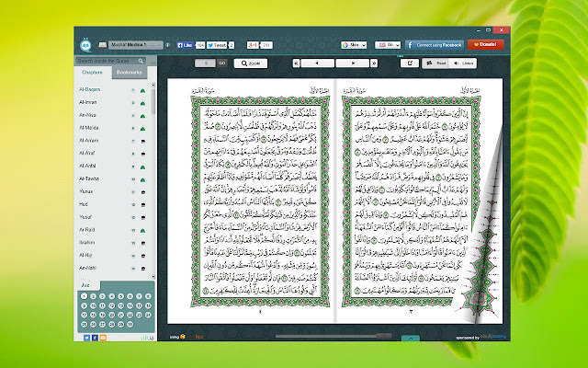Click the curled page corner to turn page
The height and width of the screenshot is (368, 588).
click(x=478, y=263)
